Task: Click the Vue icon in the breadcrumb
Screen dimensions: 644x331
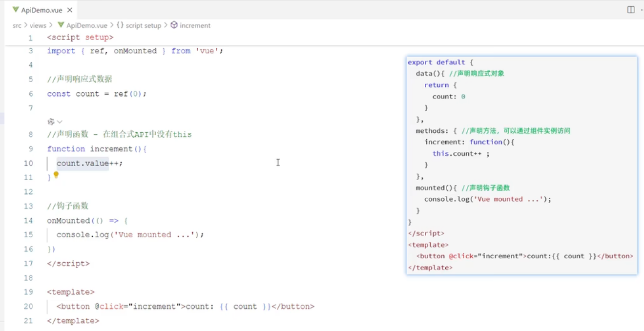Action: click(x=61, y=25)
